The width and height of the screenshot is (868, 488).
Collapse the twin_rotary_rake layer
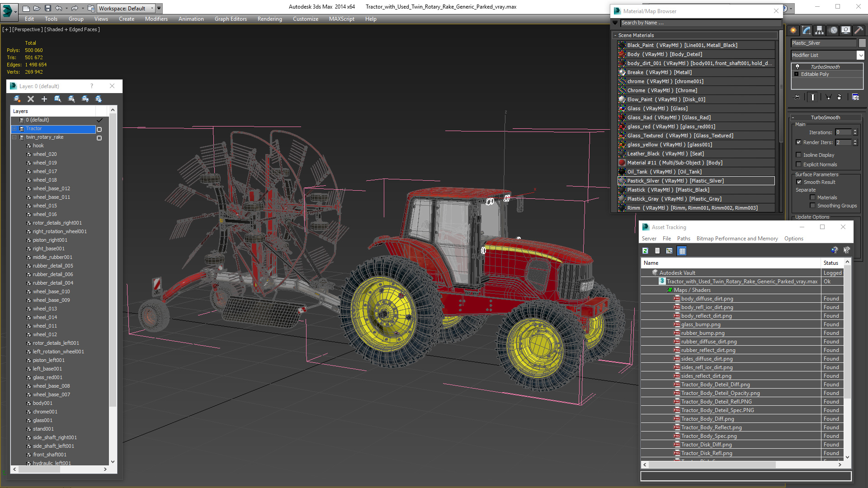(x=14, y=137)
